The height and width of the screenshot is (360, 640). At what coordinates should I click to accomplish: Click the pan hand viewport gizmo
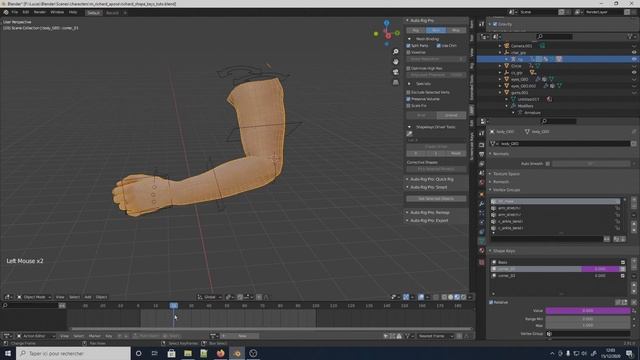(x=395, y=62)
